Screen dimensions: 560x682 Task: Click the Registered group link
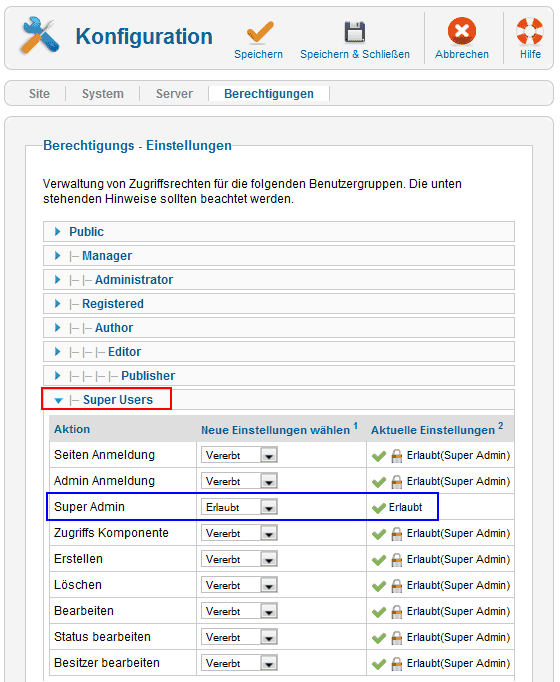113,304
